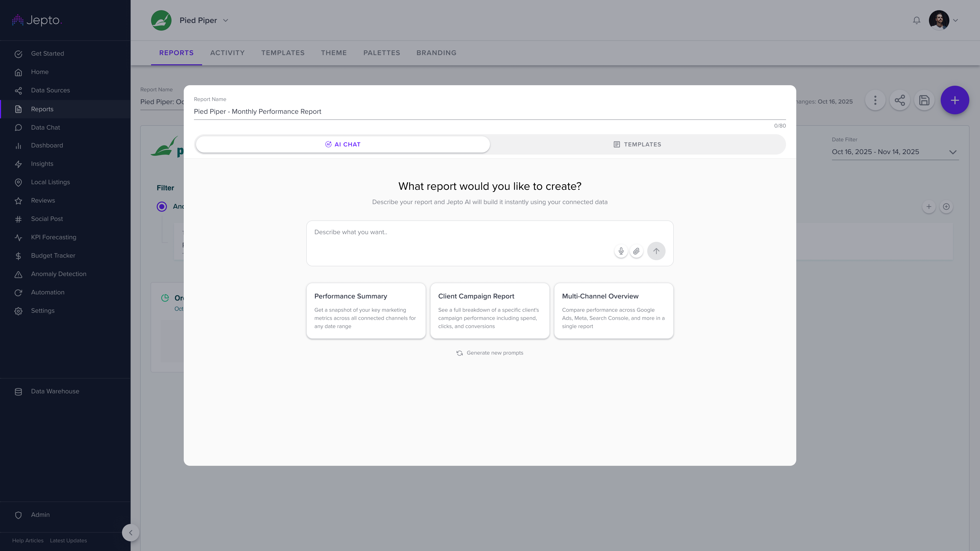Open Data Warehouse sidebar item
Viewport: 980px width, 551px height.
click(65, 392)
